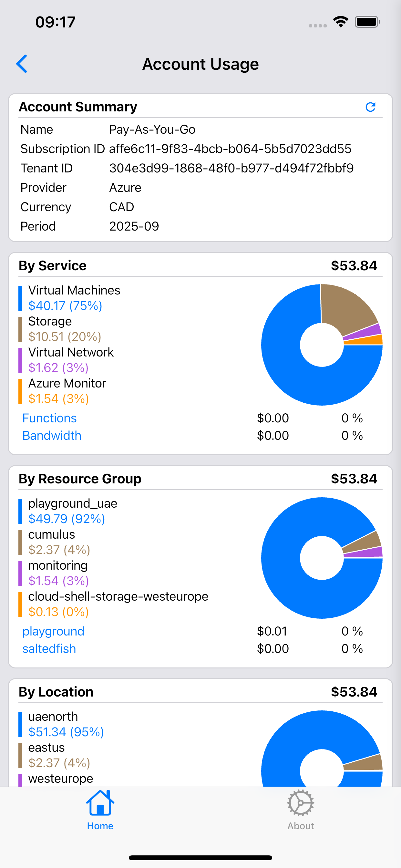Viewport: 401px width, 868px height.
Task: Tap the Wi-Fi status icon
Action: [x=341, y=22]
